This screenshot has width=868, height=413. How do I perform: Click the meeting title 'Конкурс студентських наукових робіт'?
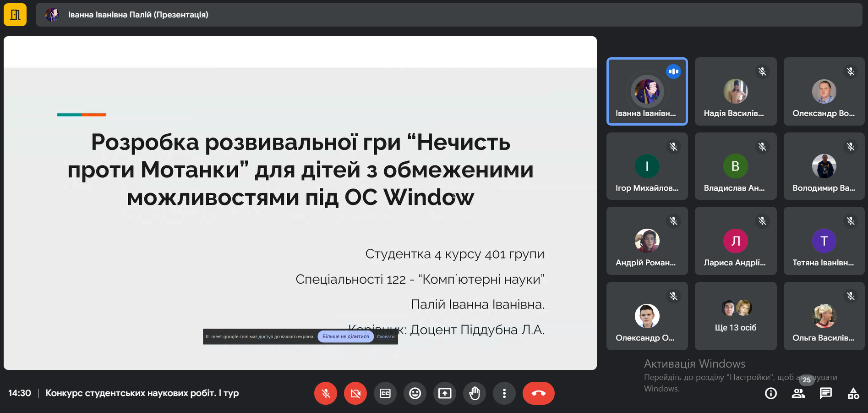coord(142,393)
